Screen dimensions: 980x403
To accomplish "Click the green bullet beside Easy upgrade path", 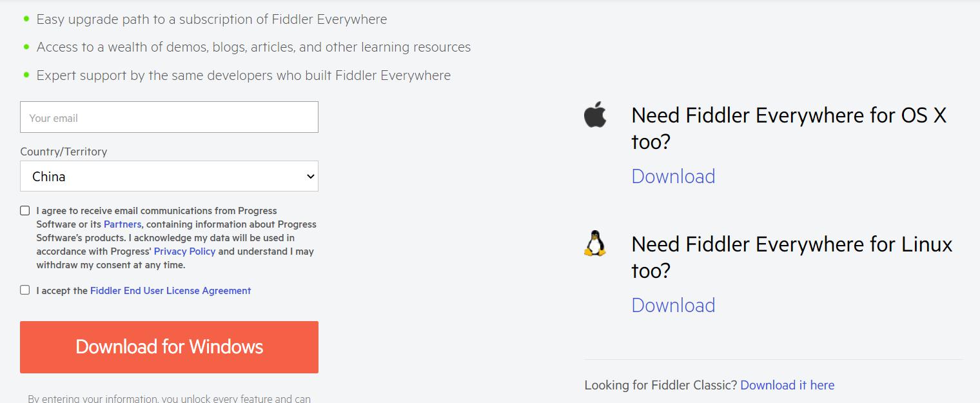I will pos(25,17).
